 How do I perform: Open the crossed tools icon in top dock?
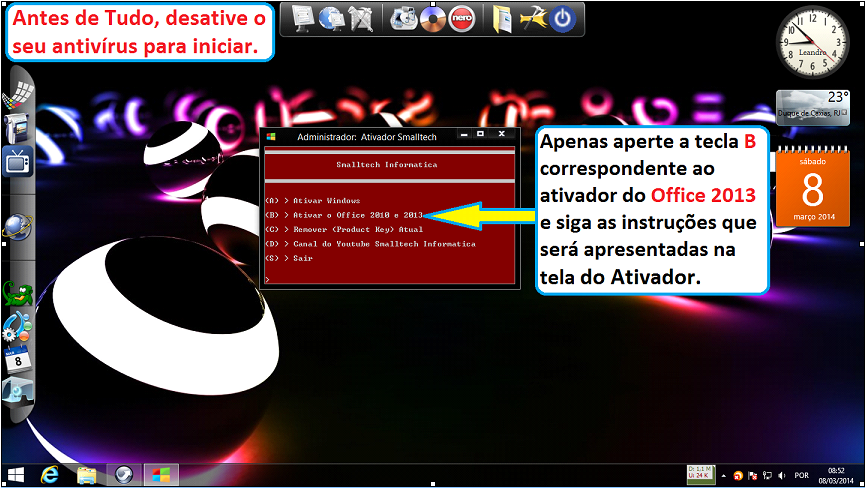pos(361,20)
